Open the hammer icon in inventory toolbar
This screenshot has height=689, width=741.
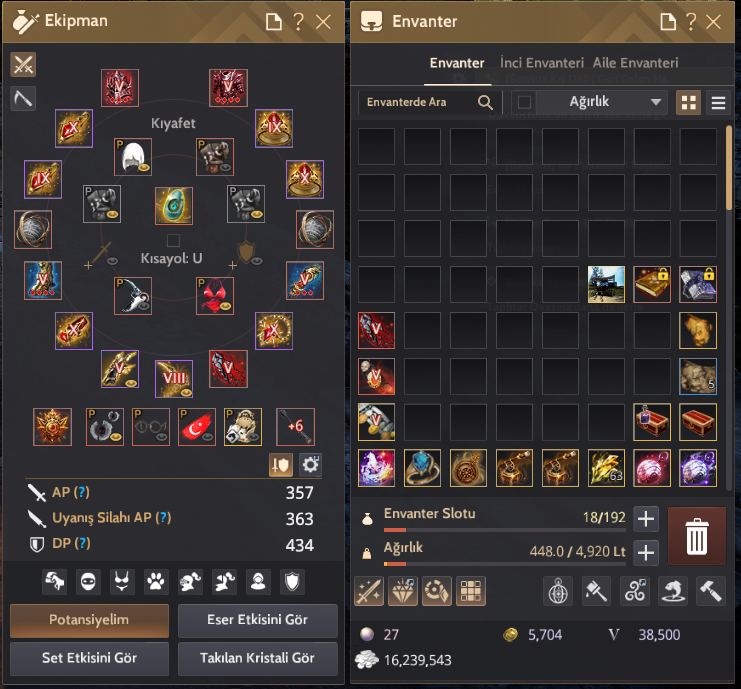(710, 591)
